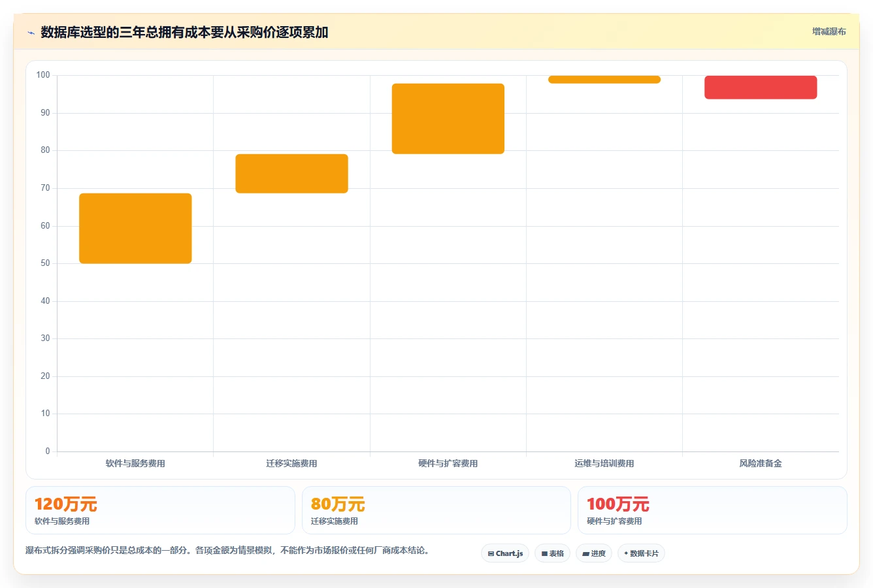This screenshot has height=588, width=873.
Task: Click the x-axis label 迁移实施费用
Action: tap(291, 463)
